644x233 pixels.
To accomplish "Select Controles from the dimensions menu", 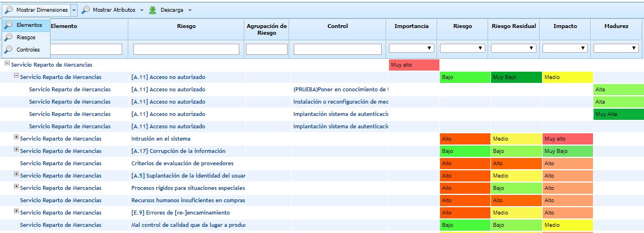I will (x=28, y=50).
